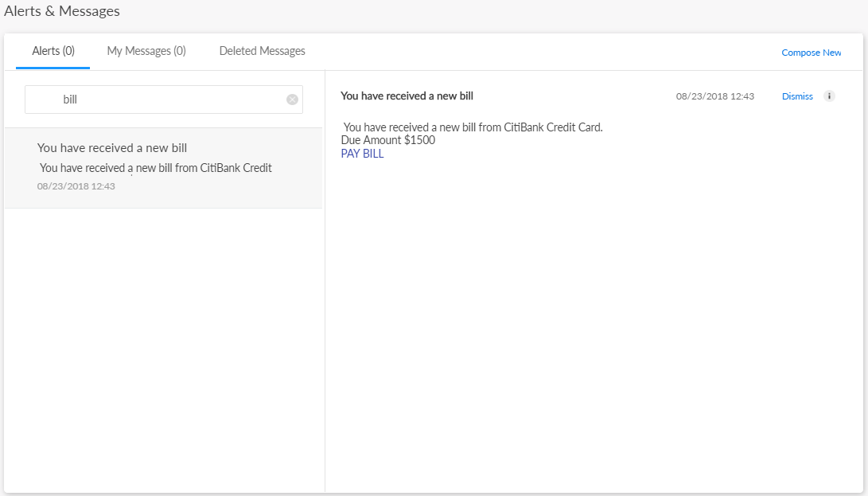This screenshot has width=868, height=496.
Task: Click the bold heading in the detail pane
Action: click(407, 96)
